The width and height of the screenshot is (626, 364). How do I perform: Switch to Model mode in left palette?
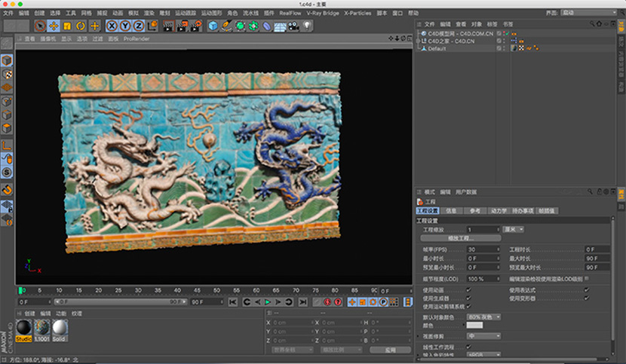pos(7,60)
